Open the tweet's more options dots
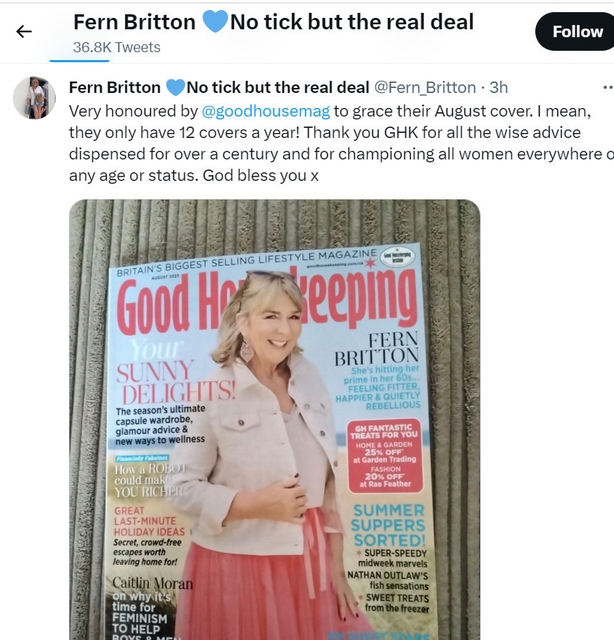The image size is (614, 640). 608,87
